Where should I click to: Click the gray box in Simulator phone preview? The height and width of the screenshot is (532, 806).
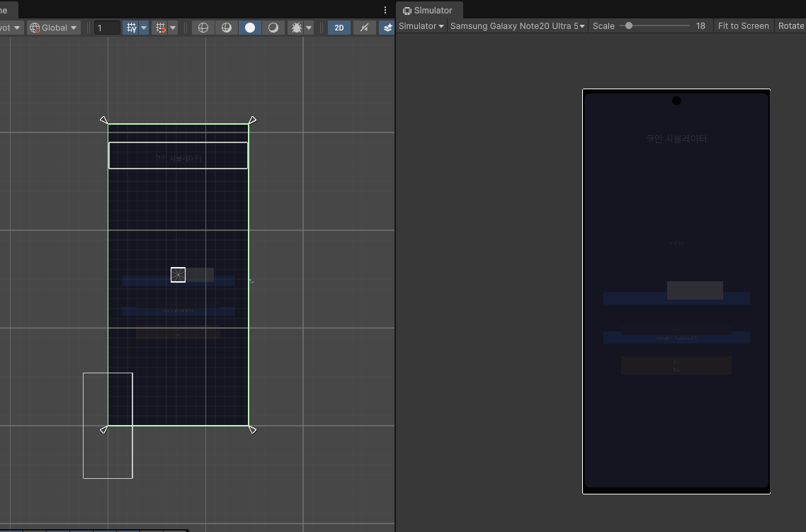[695, 290]
